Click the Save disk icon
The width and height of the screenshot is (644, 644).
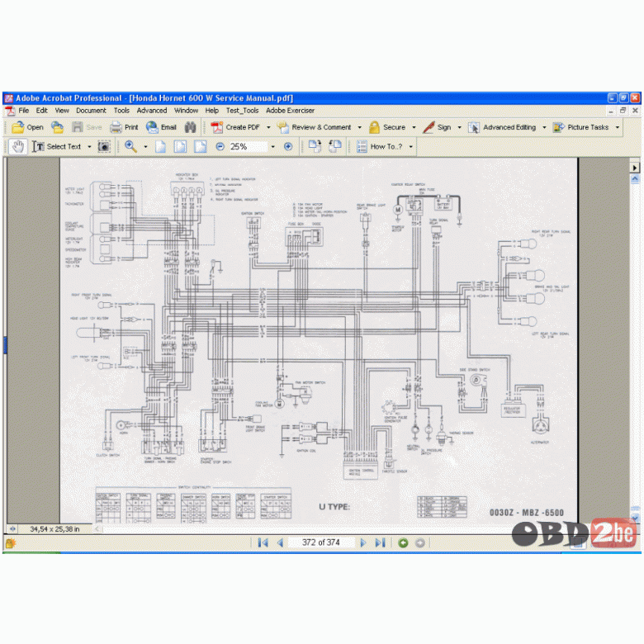(x=78, y=127)
